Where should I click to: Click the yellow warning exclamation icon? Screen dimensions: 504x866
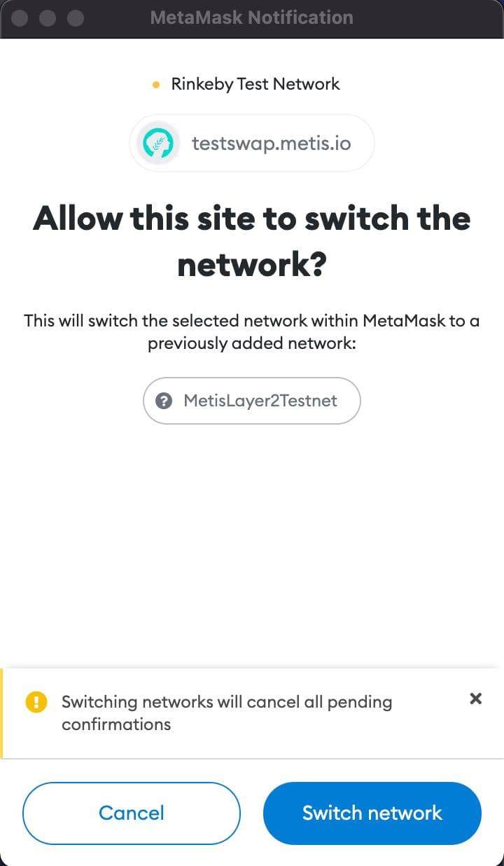click(36, 702)
